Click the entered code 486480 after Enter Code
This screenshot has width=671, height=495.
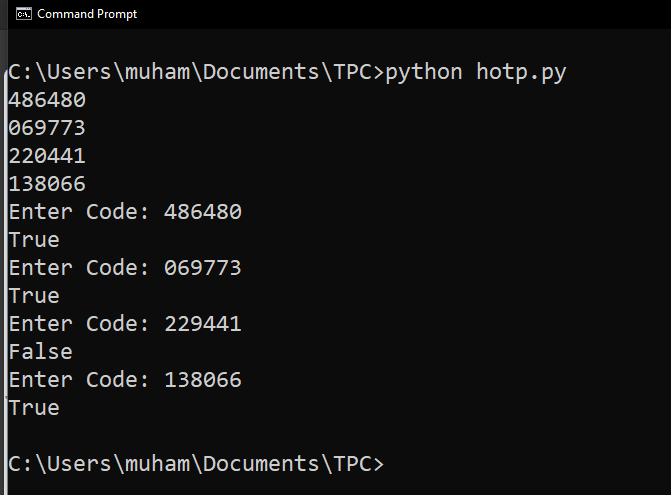point(202,212)
